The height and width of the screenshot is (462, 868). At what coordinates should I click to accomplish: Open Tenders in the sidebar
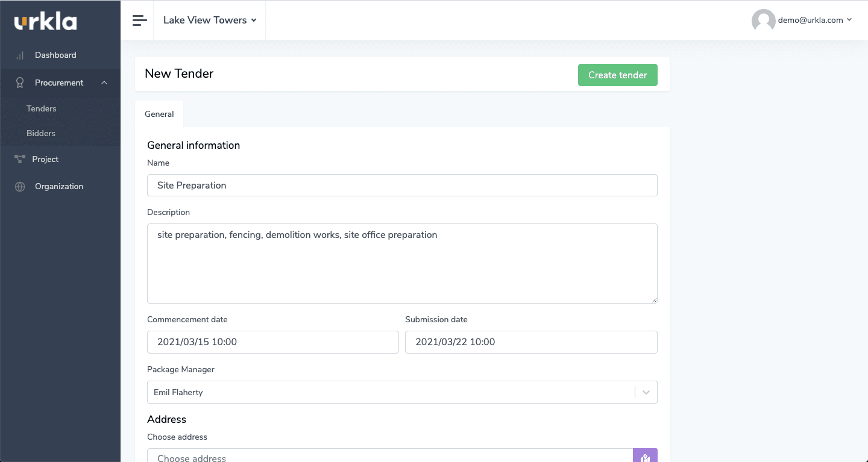coord(42,108)
